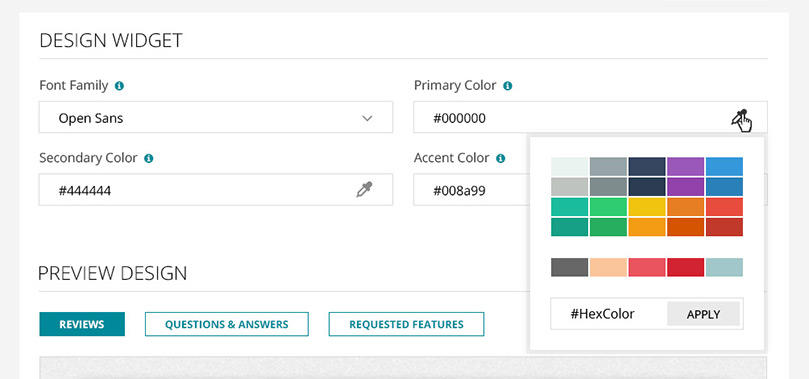
Task: Click the Primary Color eyedropper icon
Action: (739, 118)
